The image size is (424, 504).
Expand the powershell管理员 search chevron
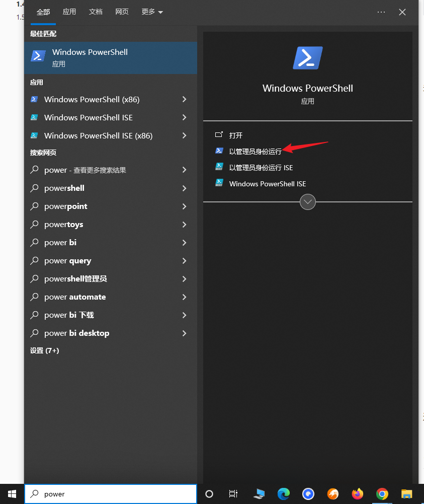point(184,279)
